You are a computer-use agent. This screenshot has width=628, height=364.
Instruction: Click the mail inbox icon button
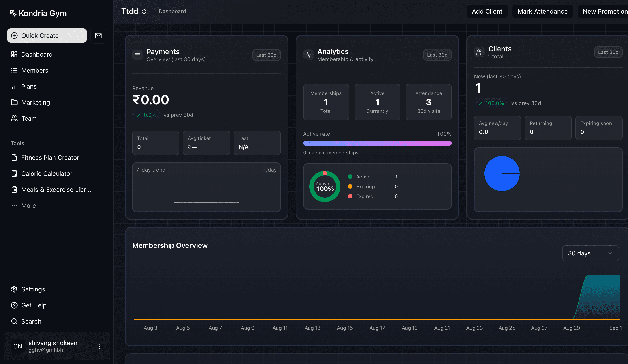point(98,36)
